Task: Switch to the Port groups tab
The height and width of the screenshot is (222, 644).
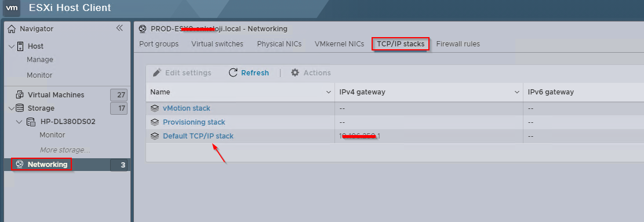Action: pos(159,44)
